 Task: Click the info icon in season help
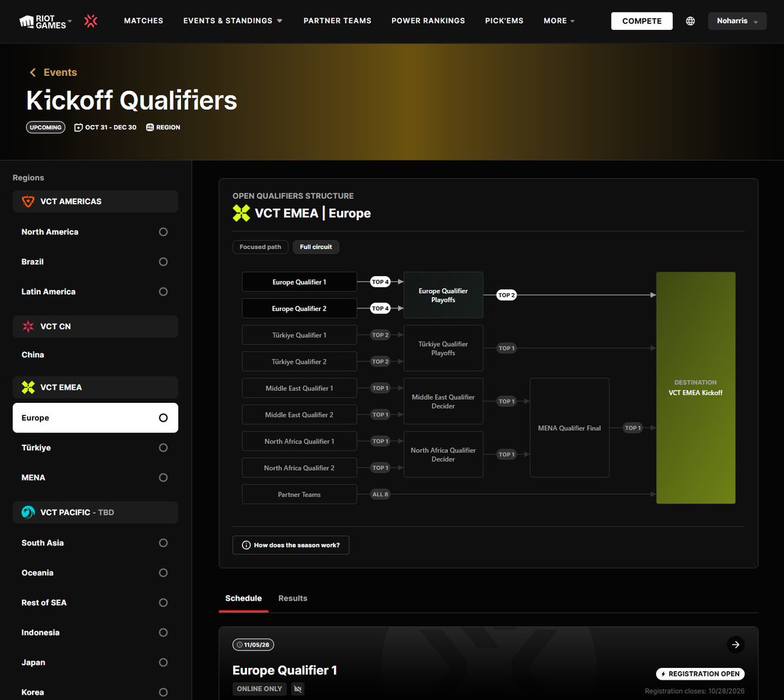(x=246, y=545)
